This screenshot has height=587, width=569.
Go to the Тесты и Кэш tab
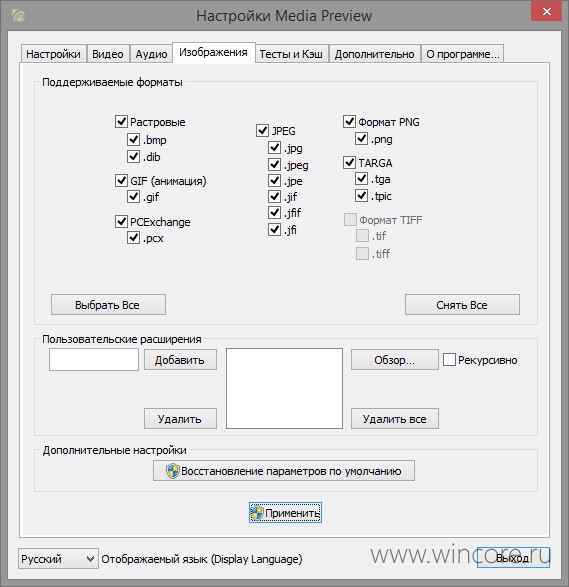[291, 54]
